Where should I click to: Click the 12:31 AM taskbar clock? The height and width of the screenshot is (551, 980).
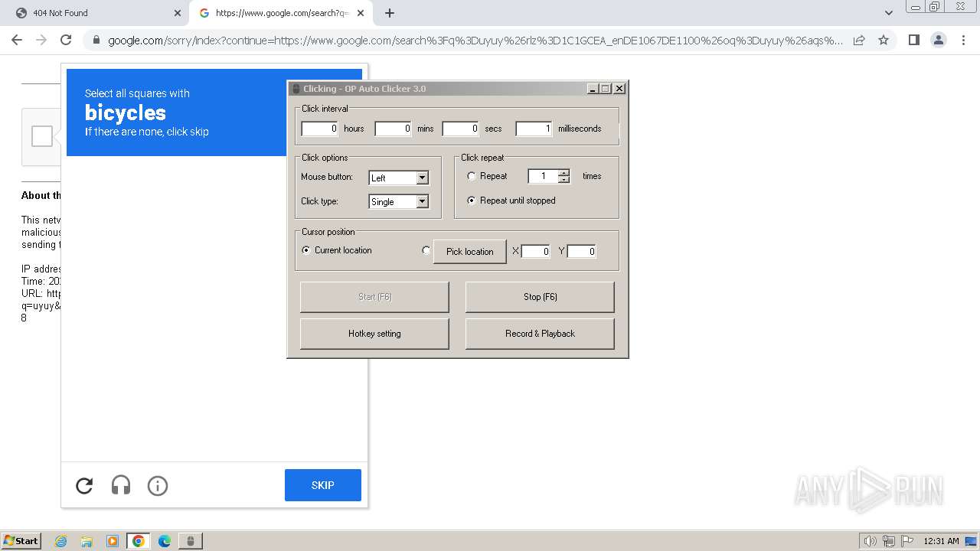(x=941, y=541)
